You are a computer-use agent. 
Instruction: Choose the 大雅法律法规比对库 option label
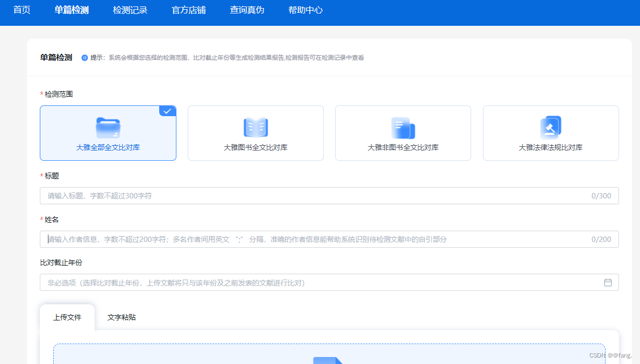pos(551,147)
